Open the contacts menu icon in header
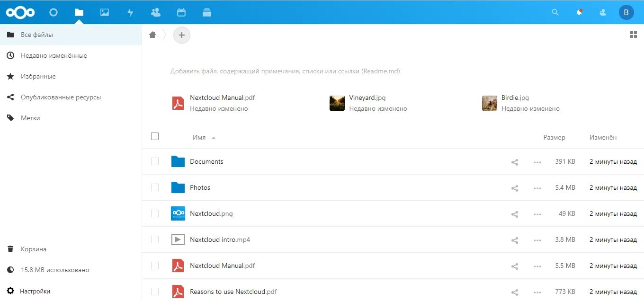 603,12
